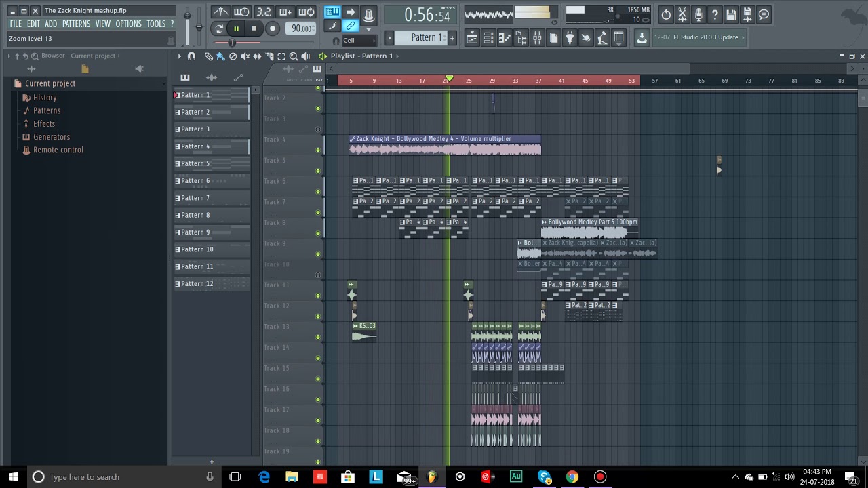Select the zoom tool in playlist toolbar
Screen dimensions: 868x488
click(294, 56)
